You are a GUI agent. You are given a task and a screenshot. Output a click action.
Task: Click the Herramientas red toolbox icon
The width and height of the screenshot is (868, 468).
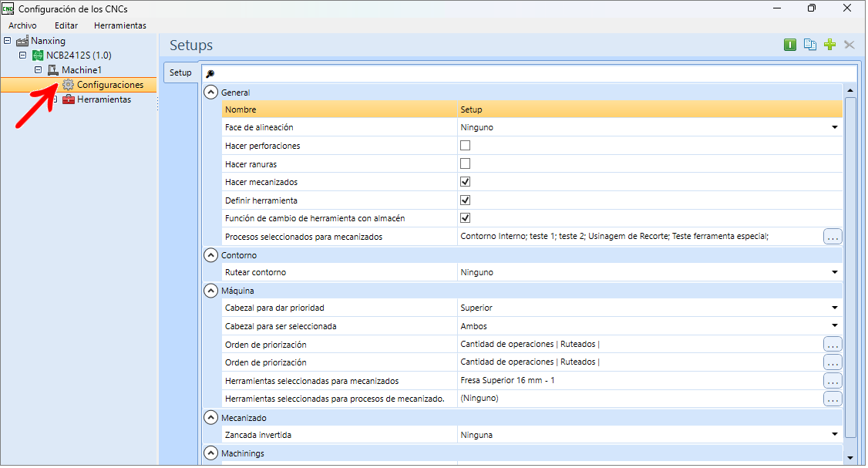[x=68, y=99]
